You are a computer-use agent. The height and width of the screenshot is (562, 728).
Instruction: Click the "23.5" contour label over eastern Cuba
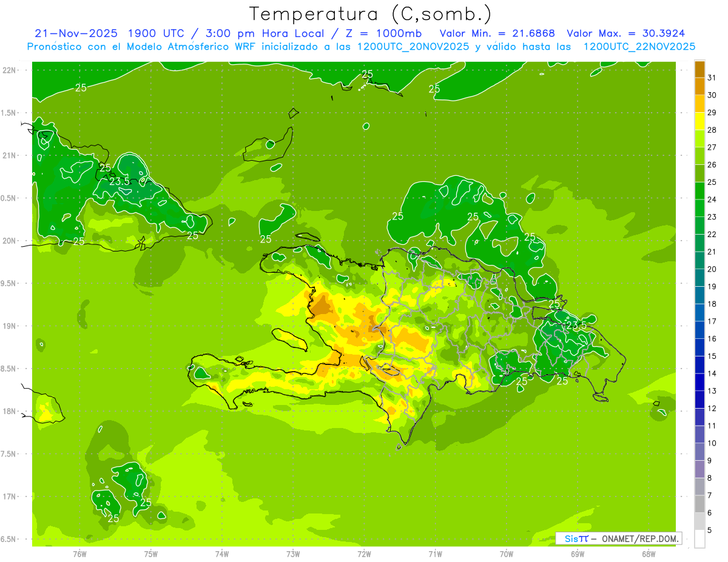pos(120,181)
